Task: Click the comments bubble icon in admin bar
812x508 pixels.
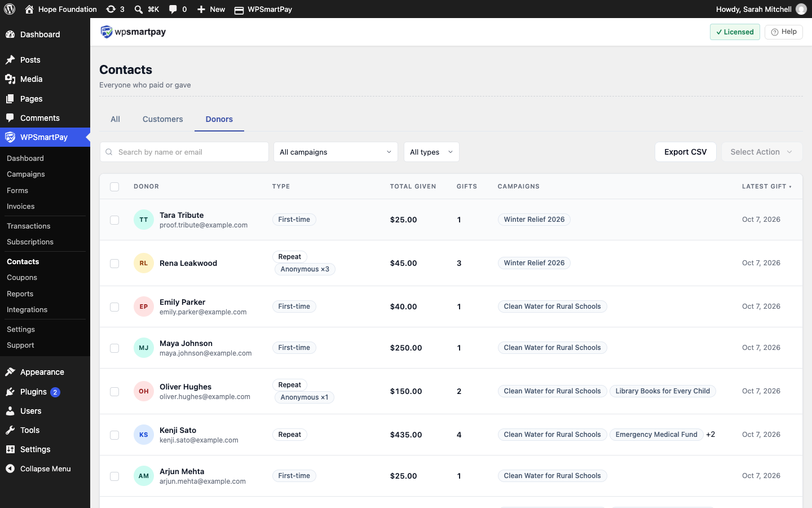Action: tap(173, 9)
